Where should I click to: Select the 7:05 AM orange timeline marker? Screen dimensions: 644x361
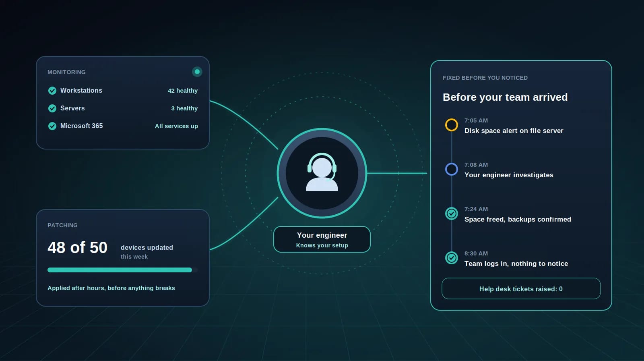tap(452, 125)
